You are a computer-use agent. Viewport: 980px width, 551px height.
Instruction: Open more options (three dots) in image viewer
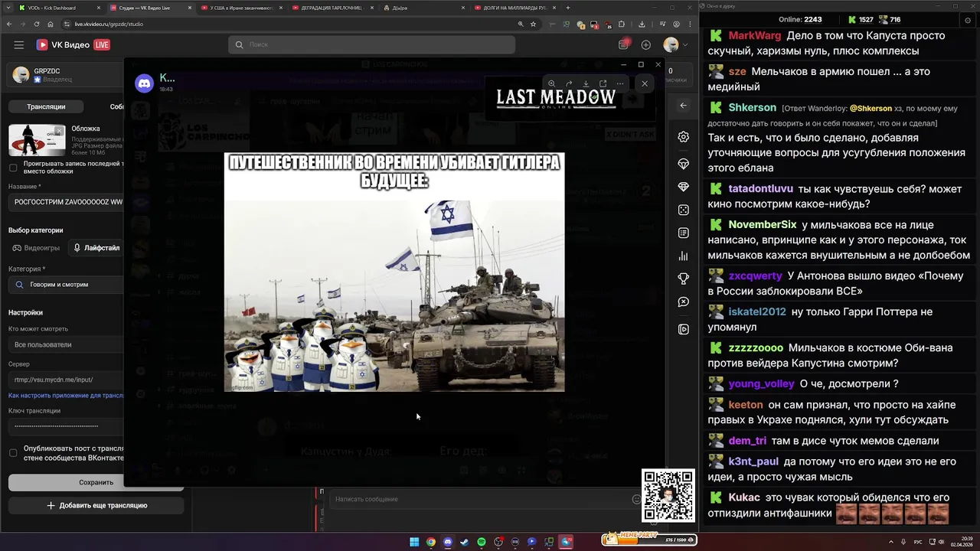coord(619,83)
